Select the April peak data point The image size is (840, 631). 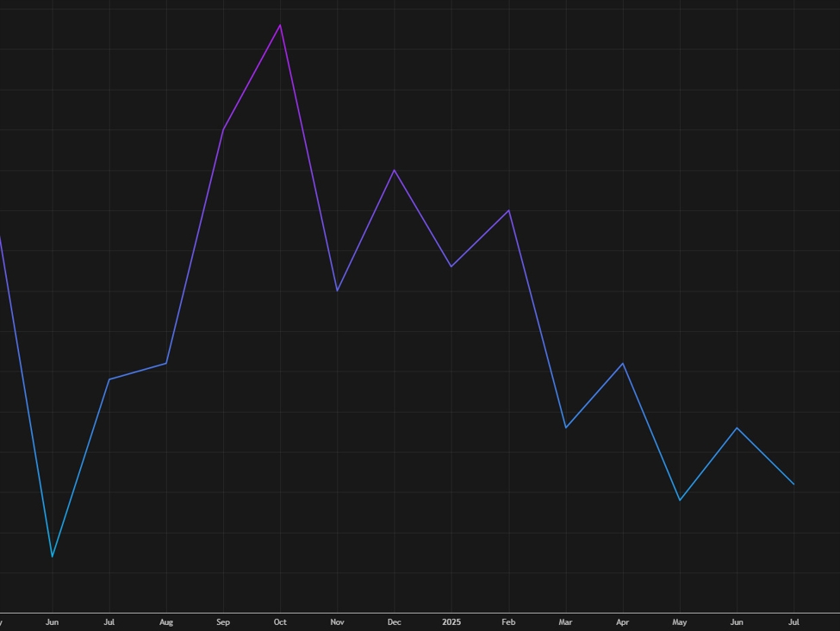point(623,364)
